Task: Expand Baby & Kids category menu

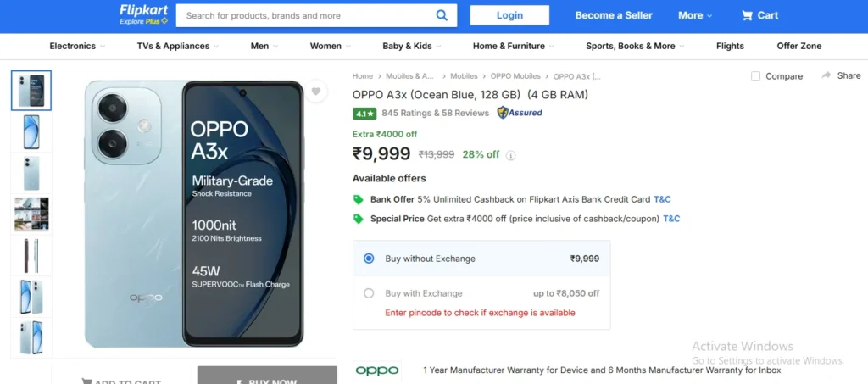Action: coord(411,46)
